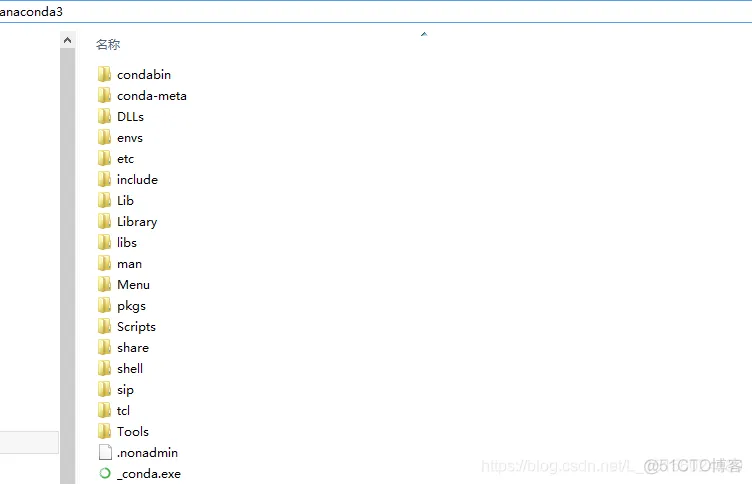
Task: Select the DLLs folder name
Action: pyautogui.click(x=130, y=117)
